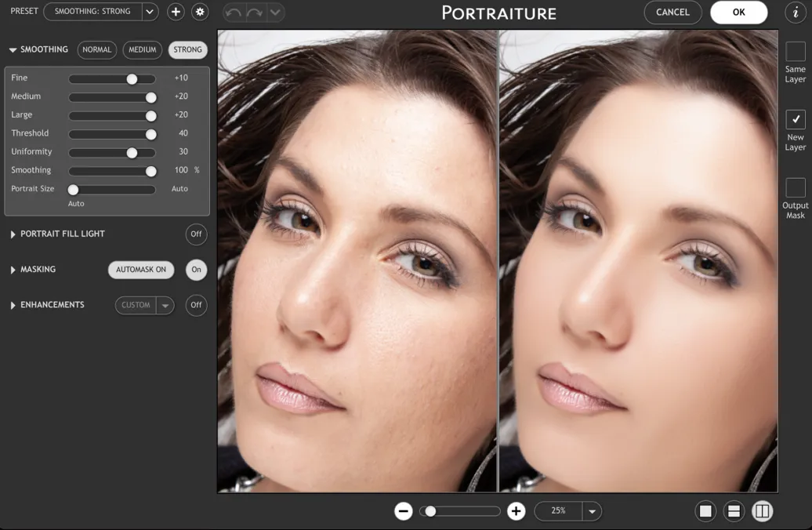The width and height of the screenshot is (812, 530).
Task: Expand the Masking section
Action: tap(13, 270)
